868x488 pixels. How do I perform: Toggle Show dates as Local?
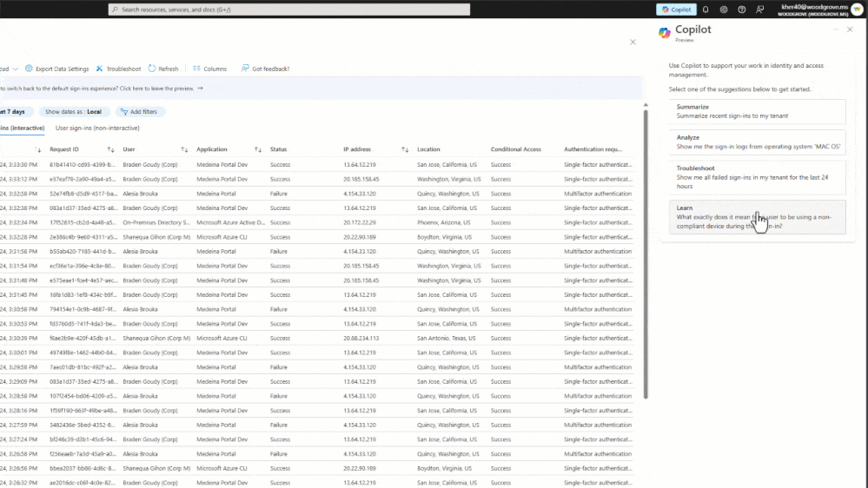click(x=74, y=112)
